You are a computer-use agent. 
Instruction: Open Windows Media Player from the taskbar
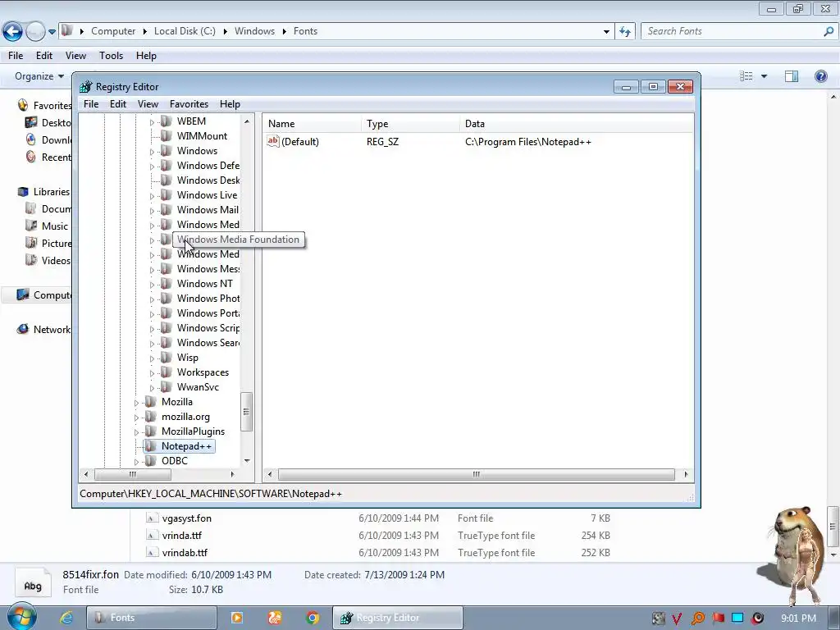(x=237, y=618)
